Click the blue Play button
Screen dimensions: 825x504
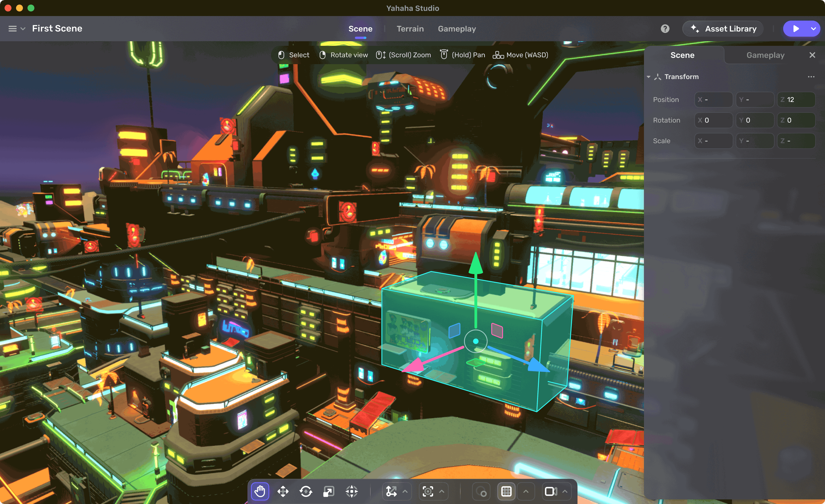[x=795, y=29]
